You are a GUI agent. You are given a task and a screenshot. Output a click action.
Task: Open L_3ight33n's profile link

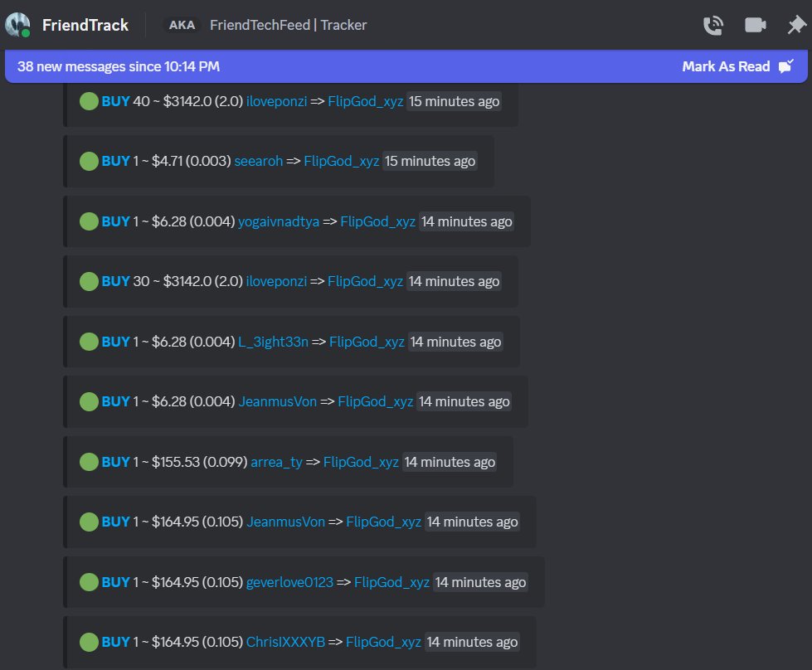click(x=273, y=342)
